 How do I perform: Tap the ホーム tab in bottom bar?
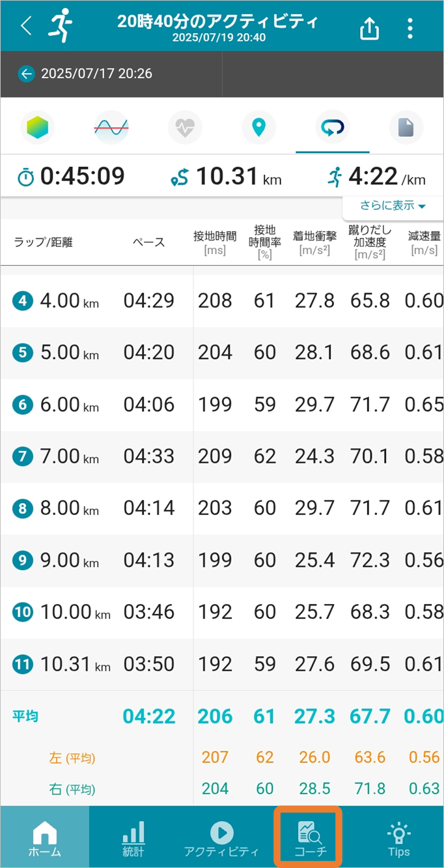pyautogui.click(x=44, y=837)
